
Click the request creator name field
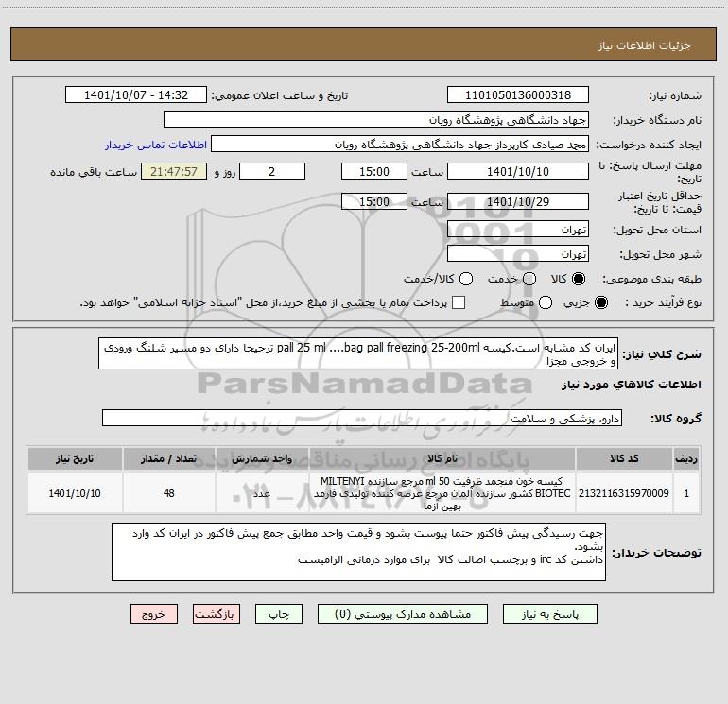point(400,145)
